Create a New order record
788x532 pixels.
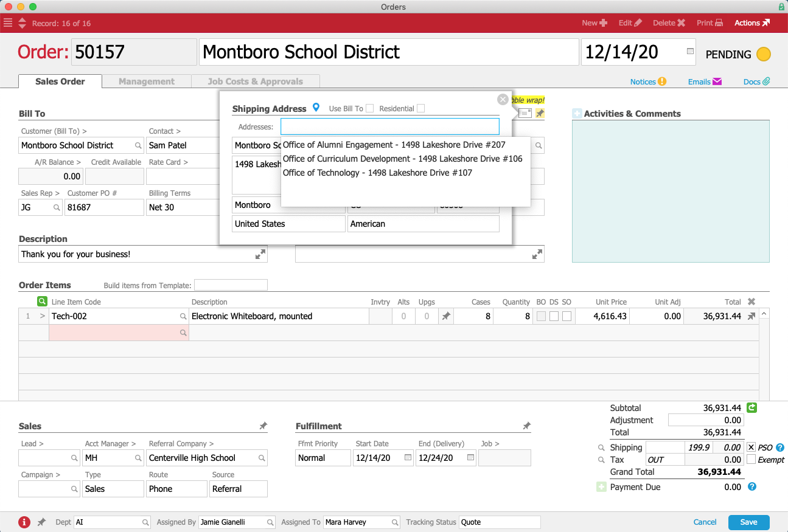pyautogui.click(x=594, y=23)
